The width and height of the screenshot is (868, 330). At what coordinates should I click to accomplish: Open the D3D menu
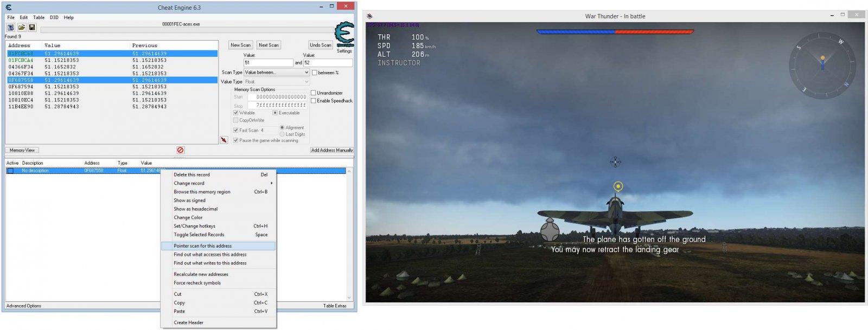click(54, 17)
